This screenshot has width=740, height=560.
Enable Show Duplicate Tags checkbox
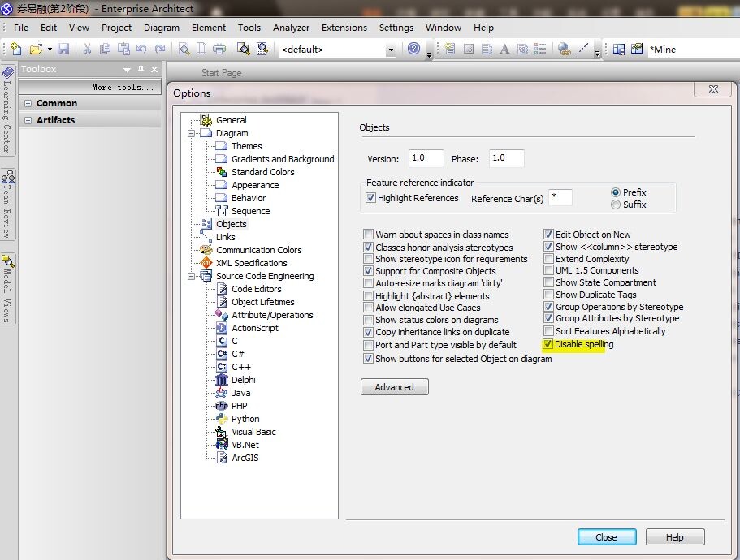(548, 295)
